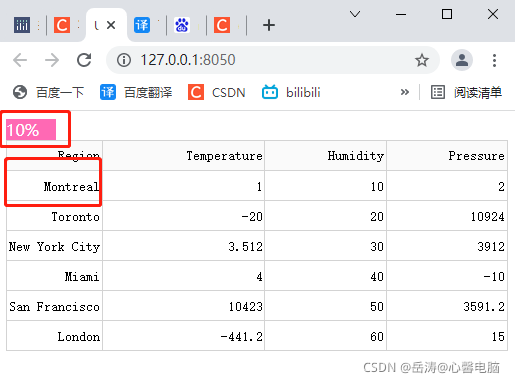
Task: Select the Temperature column header
Action: coord(184,156)
